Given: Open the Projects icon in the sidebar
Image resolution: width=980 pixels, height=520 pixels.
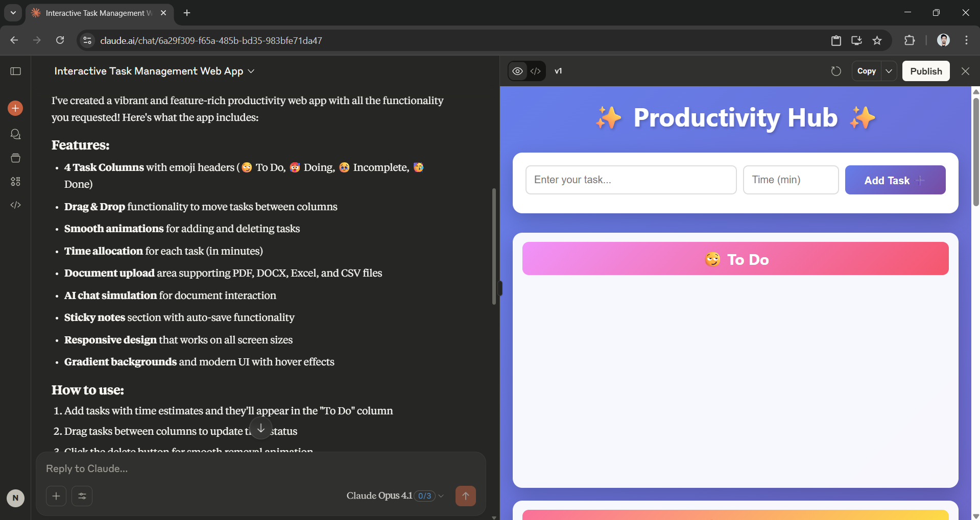Looking at the screenshot, I should [x=16, y=158].
